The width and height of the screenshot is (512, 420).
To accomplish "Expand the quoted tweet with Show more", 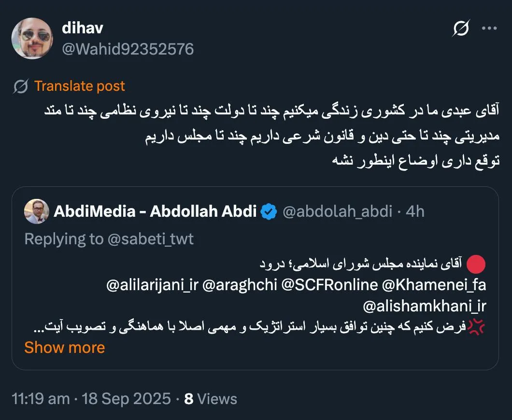I will (x=64, y=347).
